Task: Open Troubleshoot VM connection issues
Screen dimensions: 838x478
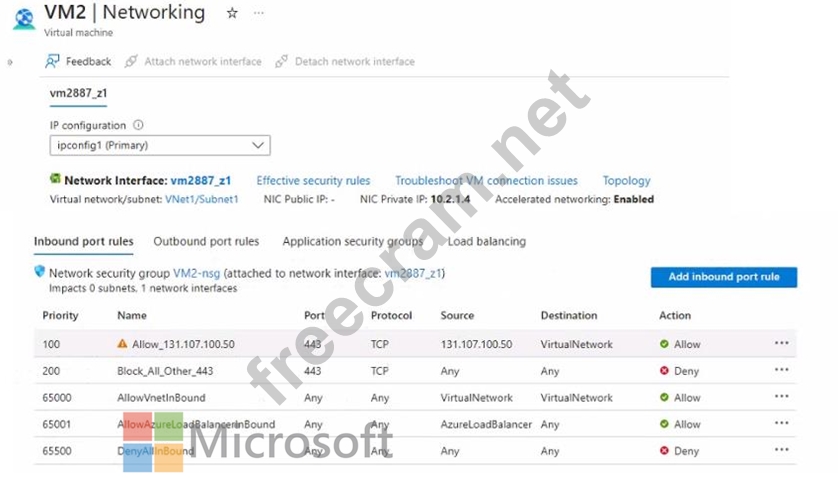Action: coord(486,181)
